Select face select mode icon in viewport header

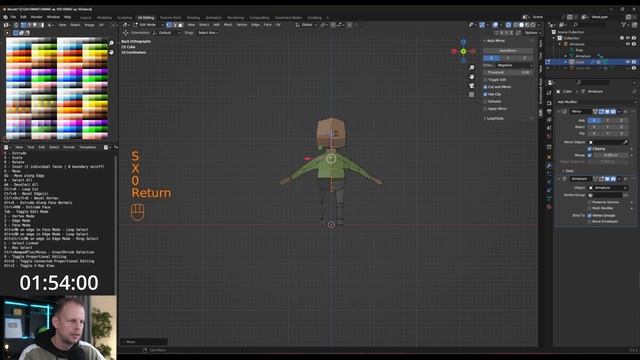180,25
